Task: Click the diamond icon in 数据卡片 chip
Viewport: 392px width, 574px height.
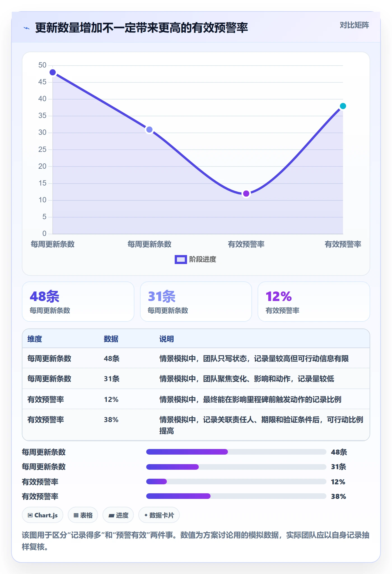Action: coord(146,515)
